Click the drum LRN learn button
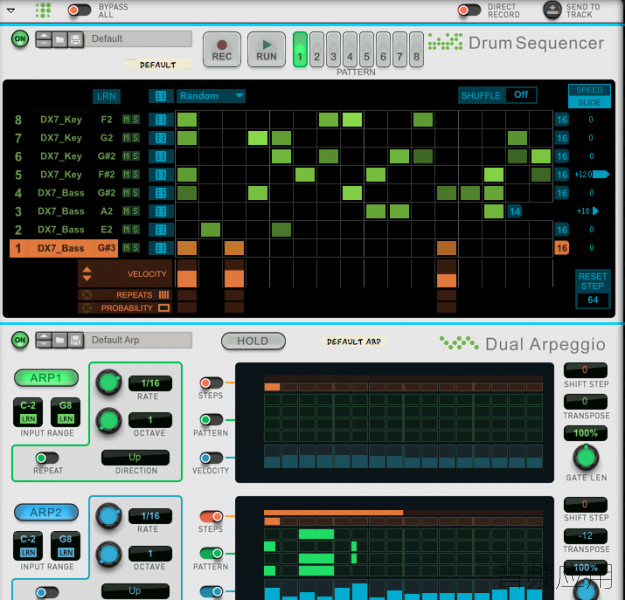The image size is (625, 600). (106, 96)
